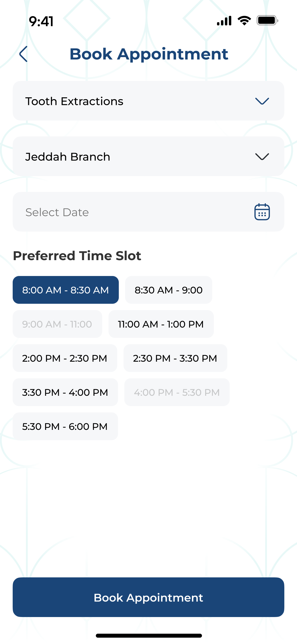297x644 pixels.
Task: Tap the disabled 9:00 AM - 11:00 slot
Action: [57, 324]
